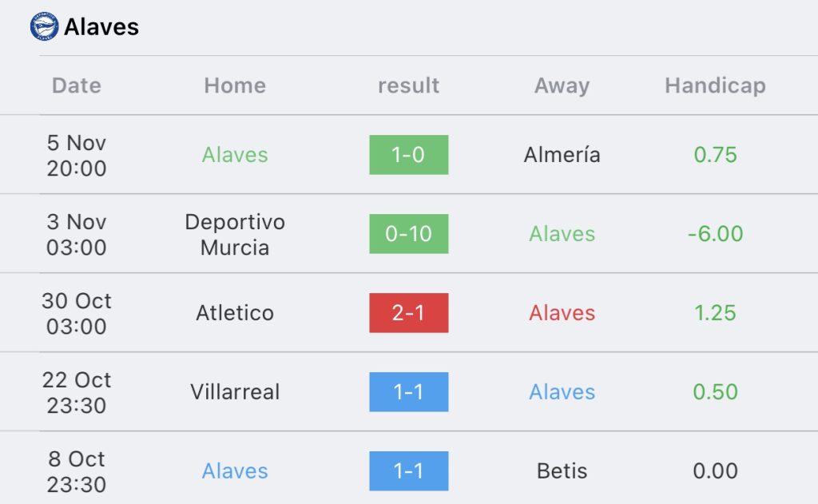Click the 1-1 result badge versus Villarreal
818x504 pixels.
point(408,392)
